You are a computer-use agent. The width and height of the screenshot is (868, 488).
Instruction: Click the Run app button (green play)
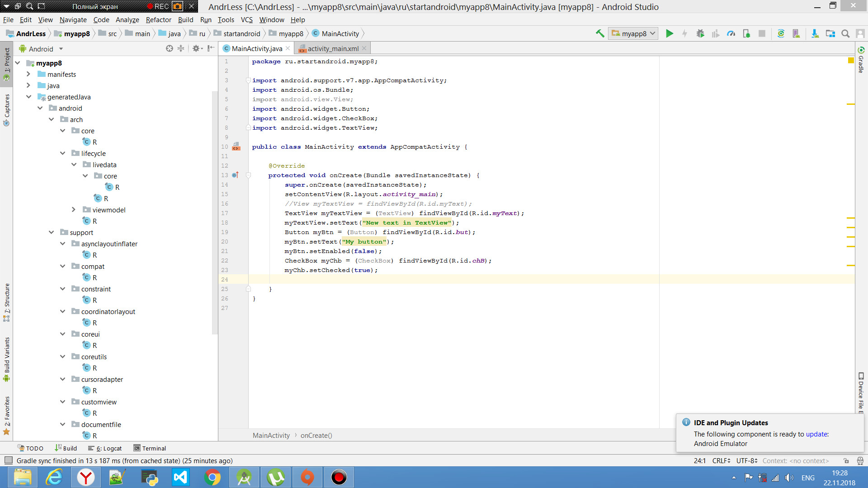[x=670, y=33]
